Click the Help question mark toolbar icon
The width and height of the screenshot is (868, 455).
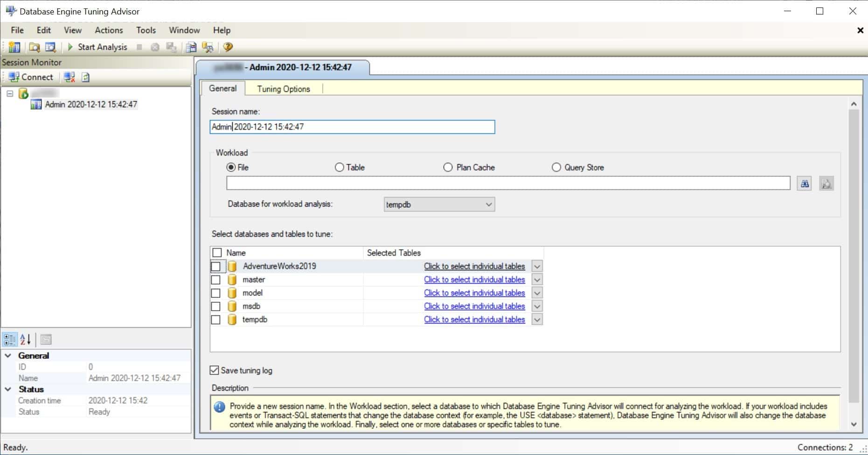pyautogui.click(x=228, y=47)
